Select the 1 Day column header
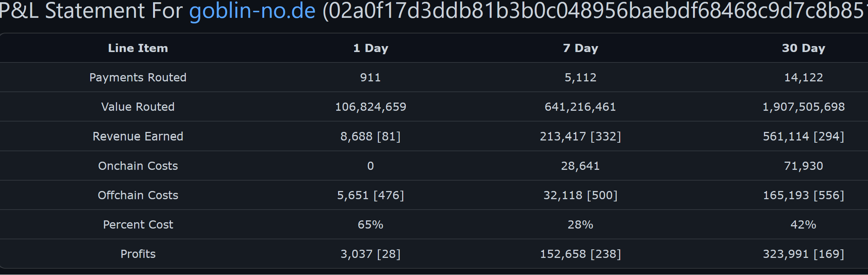The image size is (868, 275). tap(370, 48)
